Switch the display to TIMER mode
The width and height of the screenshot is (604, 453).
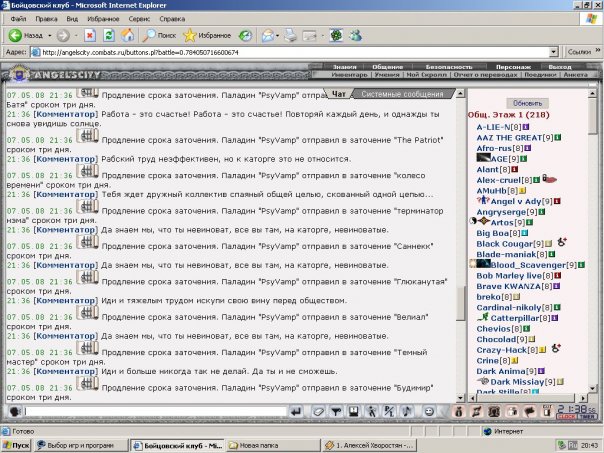click(x=587, y=417)
